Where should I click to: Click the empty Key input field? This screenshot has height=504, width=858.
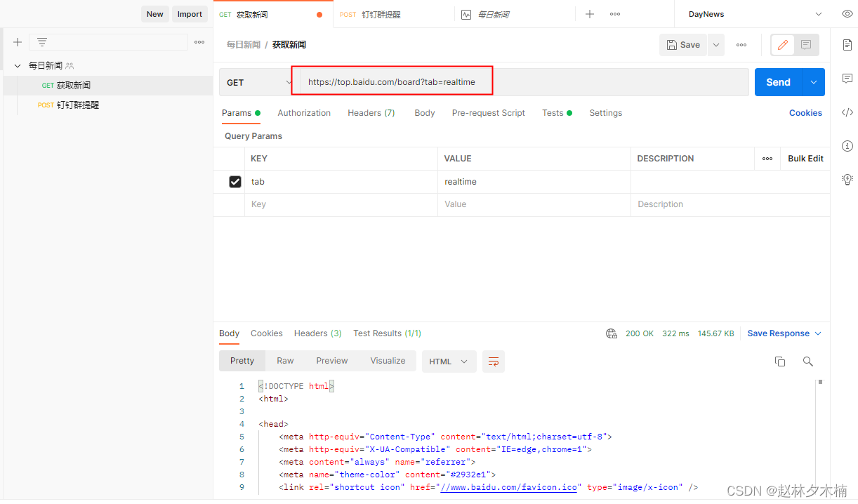coord(341,204)
